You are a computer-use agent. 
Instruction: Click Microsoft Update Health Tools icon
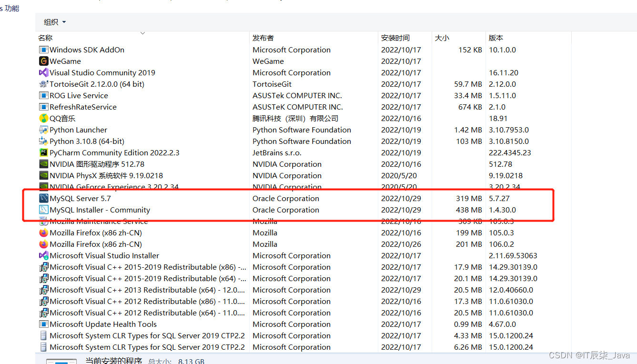[x=43, y=324]
